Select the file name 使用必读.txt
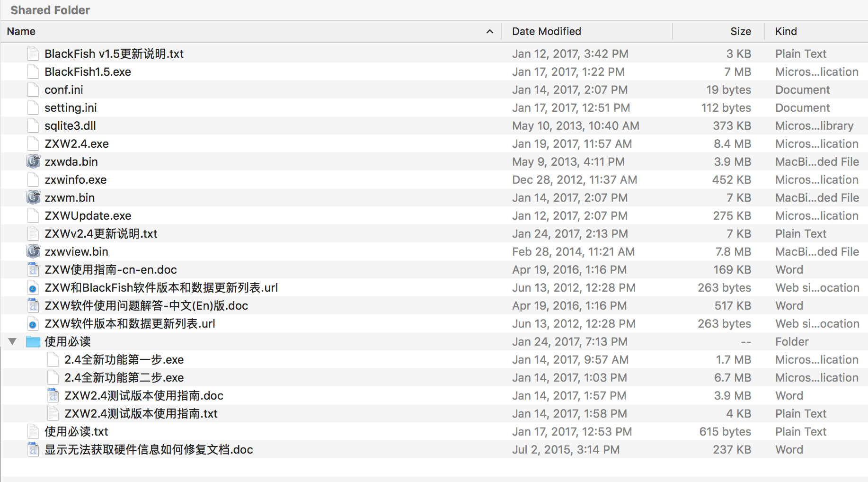Viewport: 868px width, 482px height. click(76, 431)
